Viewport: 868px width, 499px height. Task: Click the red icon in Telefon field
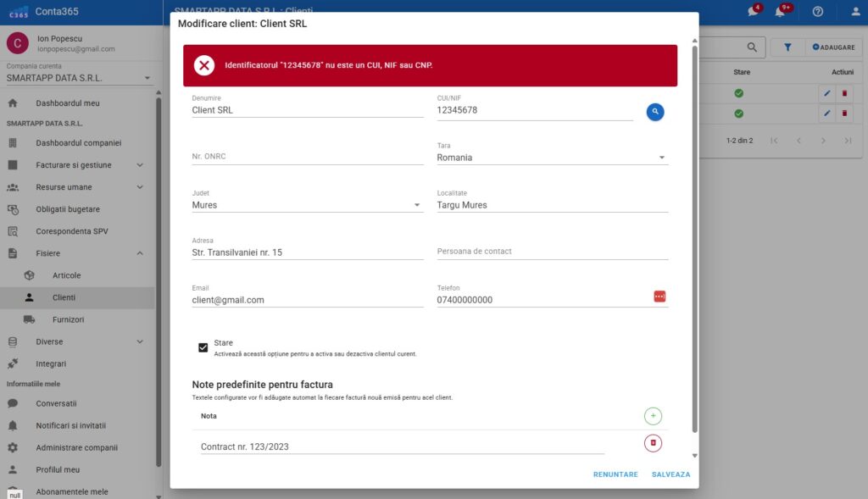659,296
